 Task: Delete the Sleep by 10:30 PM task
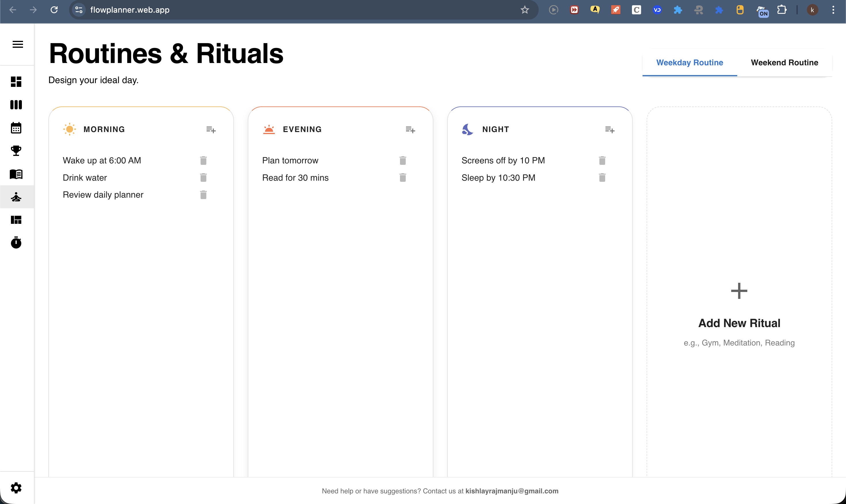601,177
